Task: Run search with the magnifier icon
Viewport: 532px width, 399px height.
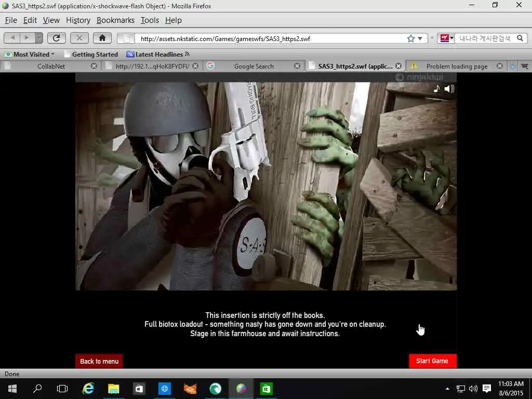Action: [x=520, y=38]
